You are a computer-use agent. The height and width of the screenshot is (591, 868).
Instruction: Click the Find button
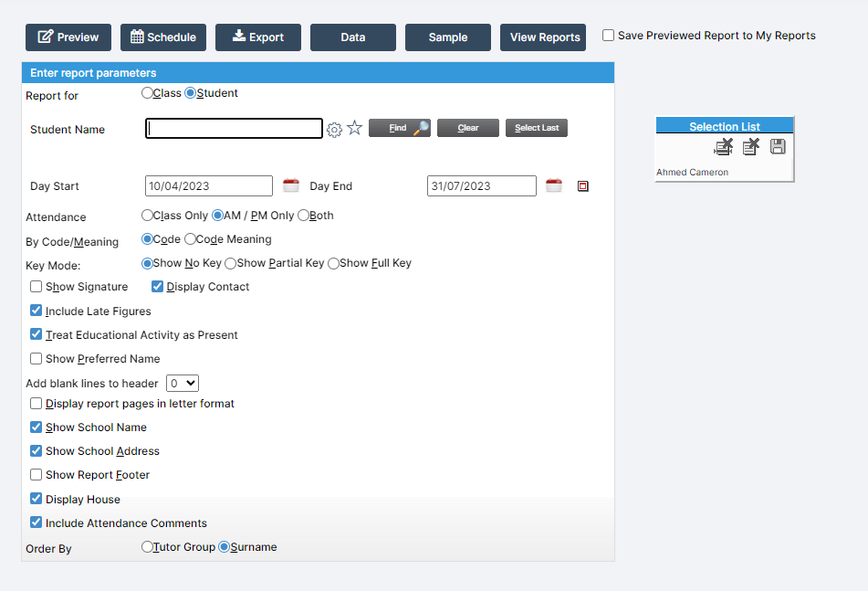point(400,128)
